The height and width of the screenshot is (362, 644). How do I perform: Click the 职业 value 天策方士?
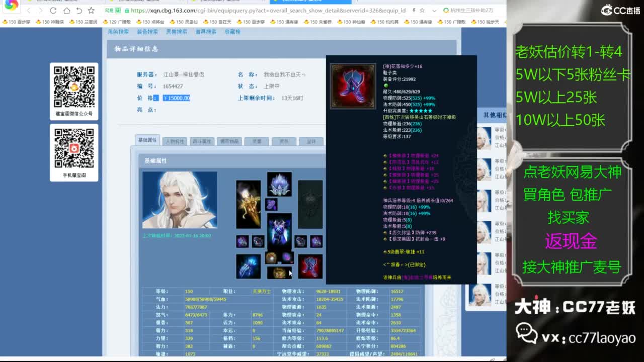pyautogui.click(x=262, y=292)
